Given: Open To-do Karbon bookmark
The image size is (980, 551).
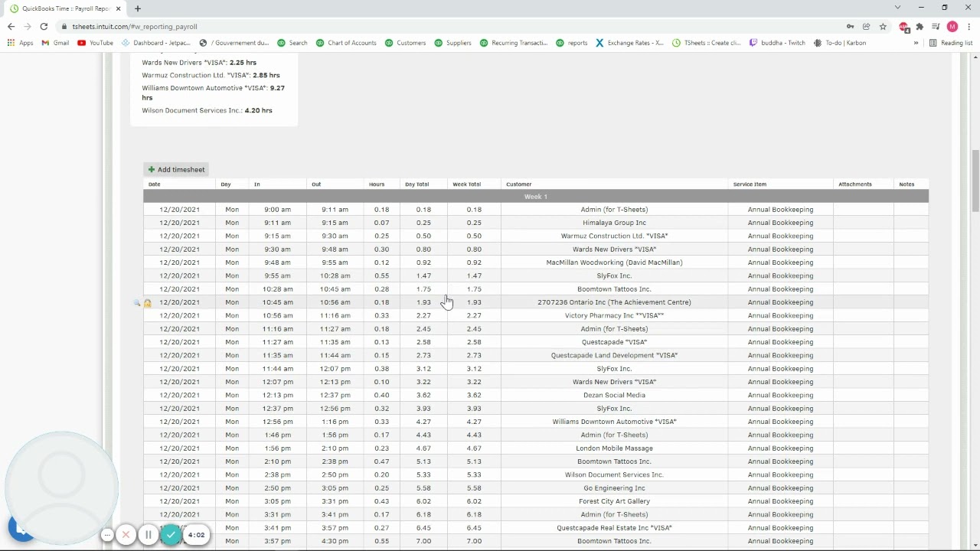Looking at the screenshot, I should pyautogui.click(x=840, y=43).
